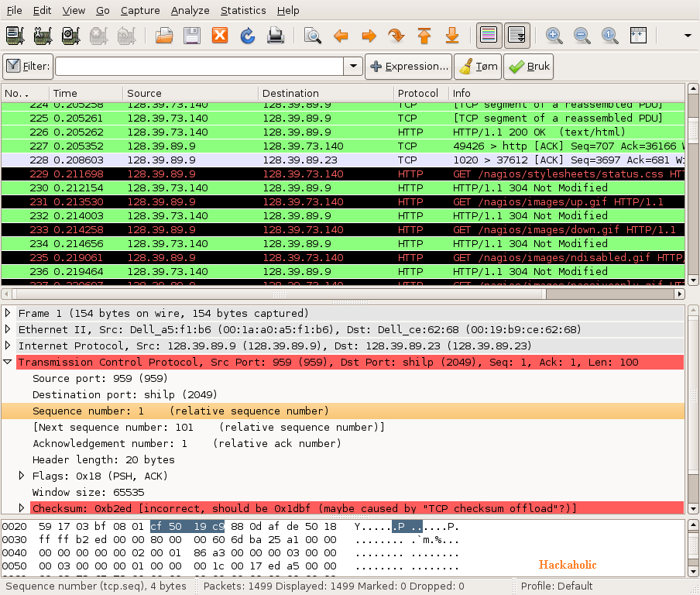Sort packets by Source column

(x=190, y=93)
